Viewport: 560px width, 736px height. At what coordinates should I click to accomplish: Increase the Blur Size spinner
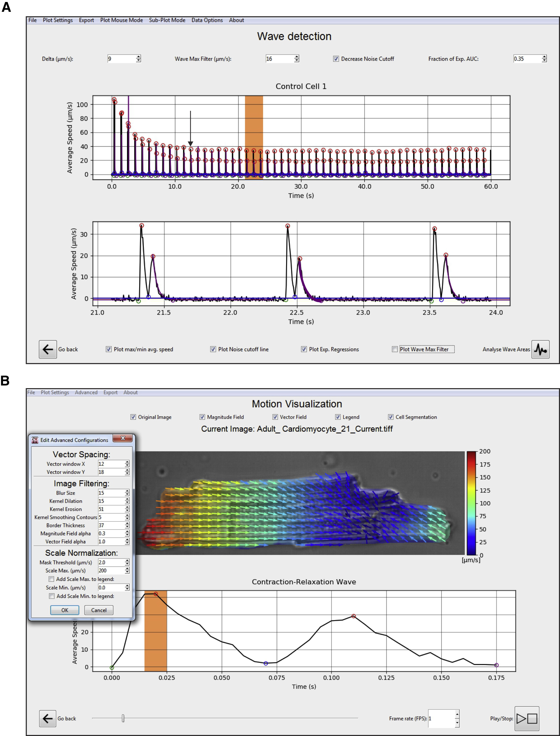click(127, 491)
